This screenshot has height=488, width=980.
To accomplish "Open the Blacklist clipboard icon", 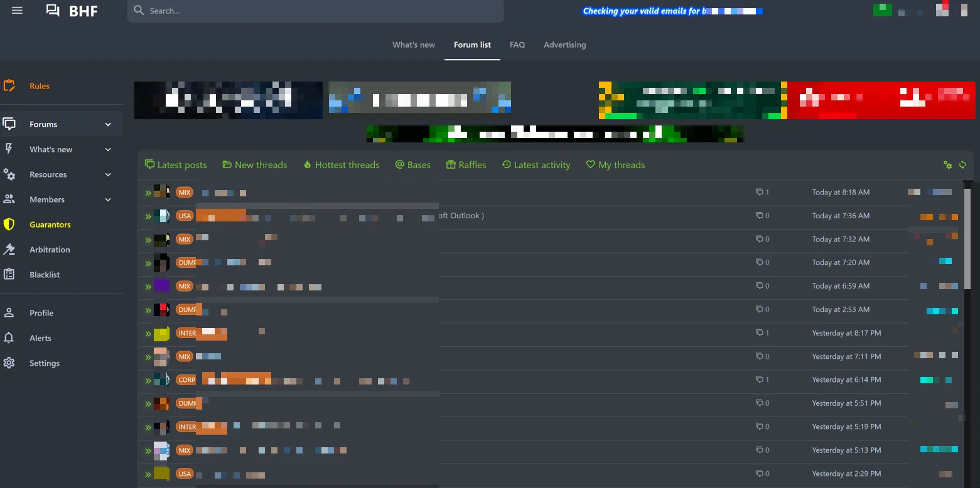I will point(9,275).
